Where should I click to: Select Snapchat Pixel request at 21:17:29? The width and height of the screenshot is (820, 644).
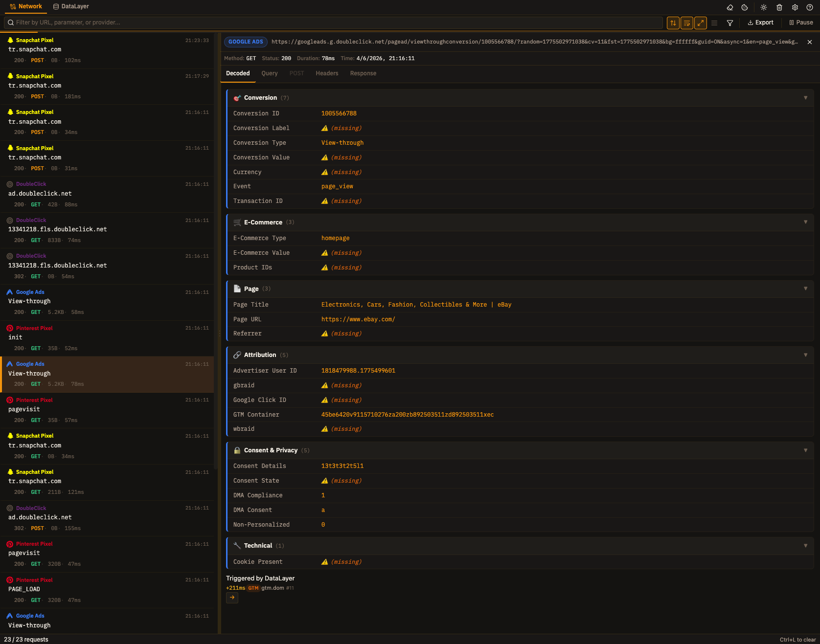click(107, 87)
